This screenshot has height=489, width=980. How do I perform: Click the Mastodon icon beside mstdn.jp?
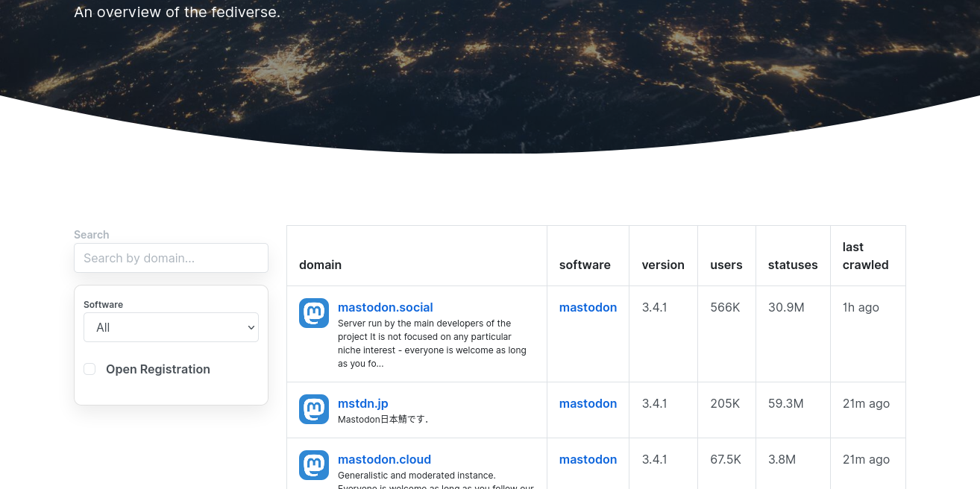point(314,409)
